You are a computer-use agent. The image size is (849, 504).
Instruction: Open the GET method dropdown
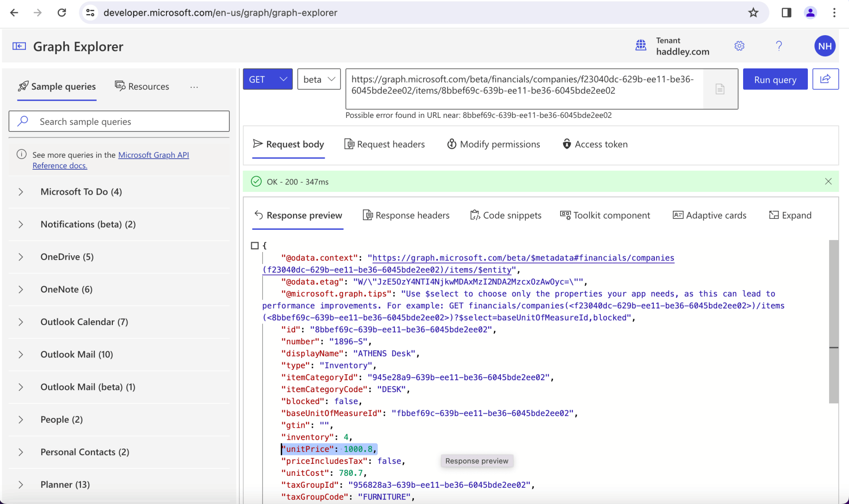(x=268, y=80)
